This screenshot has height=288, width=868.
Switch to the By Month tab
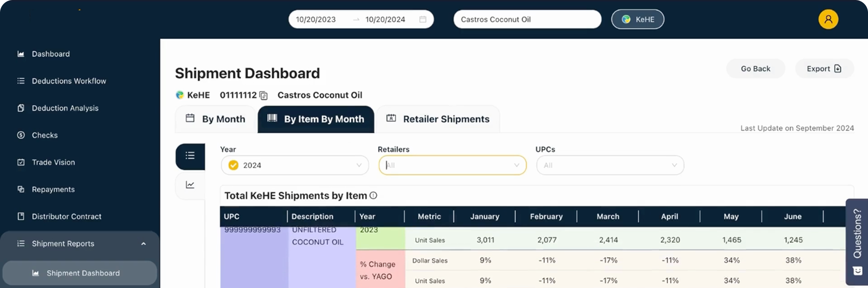click(215, 119)
